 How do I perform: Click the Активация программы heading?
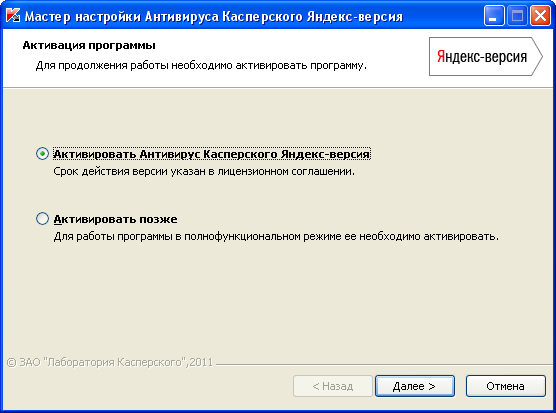click(x=89, y=45)
